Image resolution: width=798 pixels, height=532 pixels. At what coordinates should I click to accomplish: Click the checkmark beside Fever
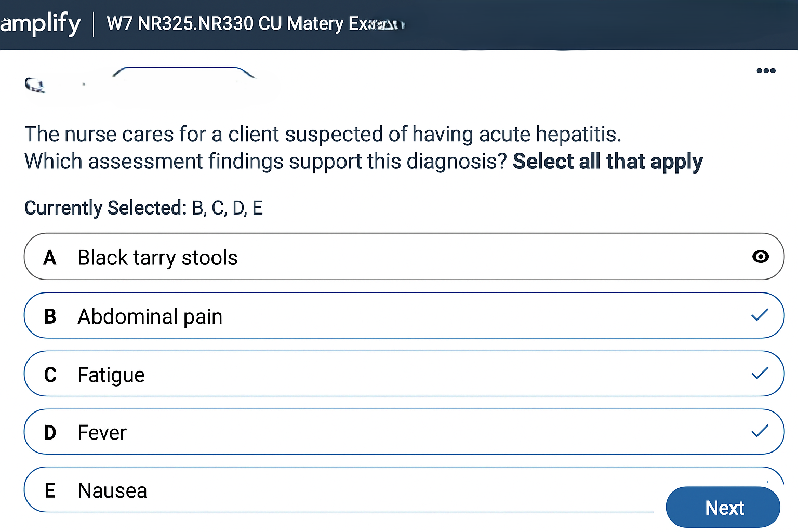[x=760, y=431]
